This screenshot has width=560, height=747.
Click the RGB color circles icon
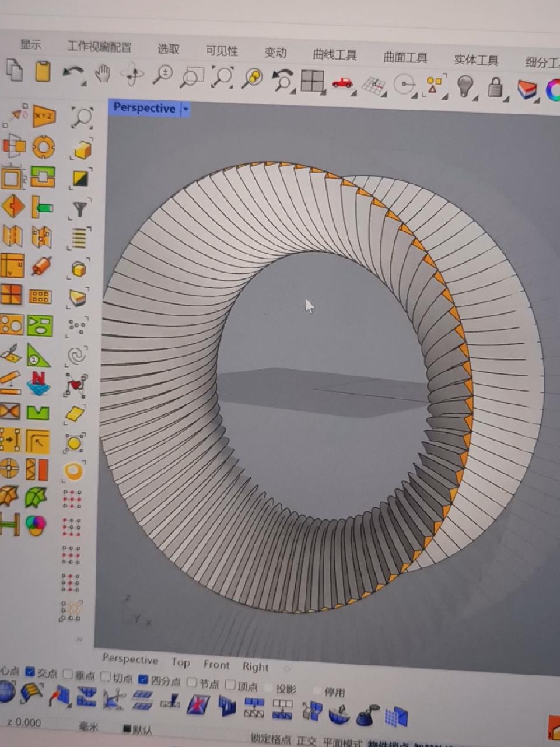[36, 525]
